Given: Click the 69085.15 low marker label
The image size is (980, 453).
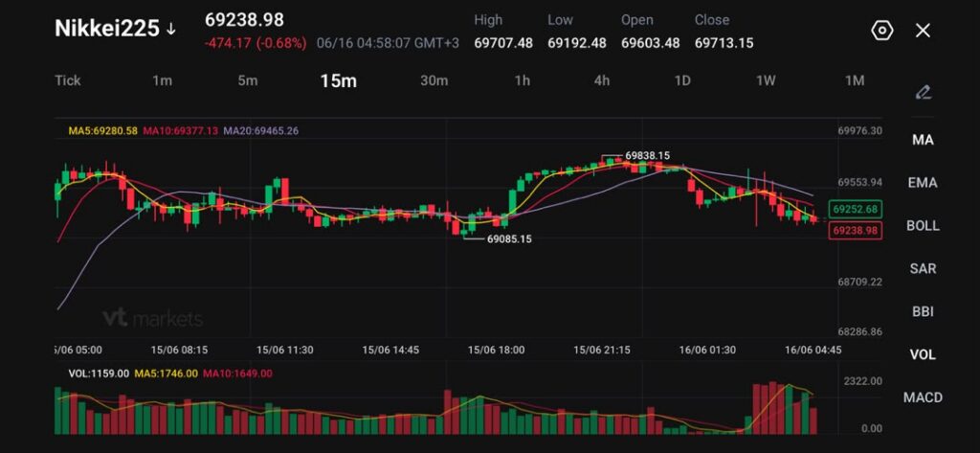Looking at the screenshot, I should point(509,239).
